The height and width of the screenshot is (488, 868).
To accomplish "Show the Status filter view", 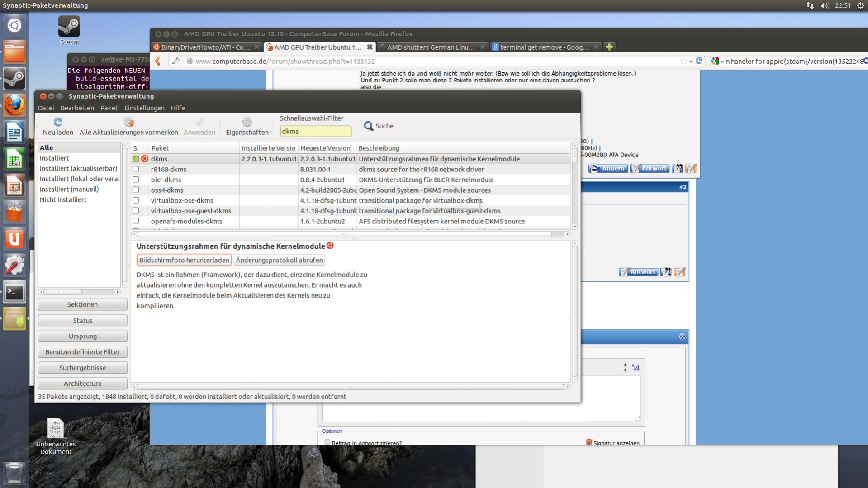I will [x=83, y=321].
